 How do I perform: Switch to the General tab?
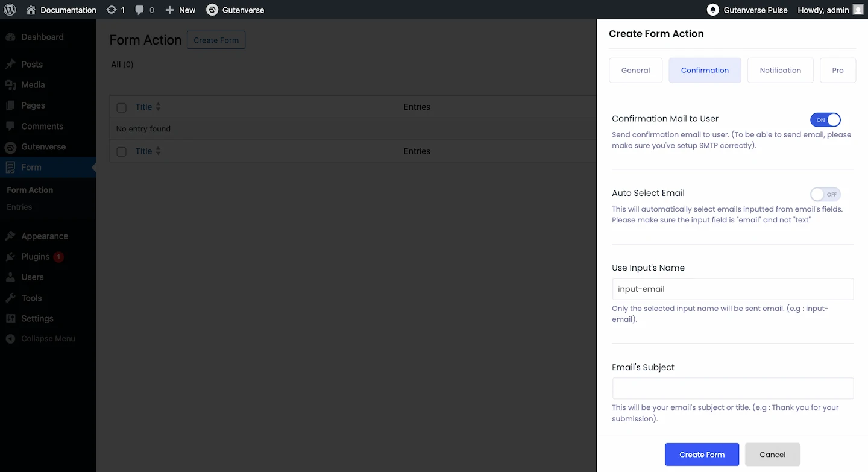click(635, 71)
